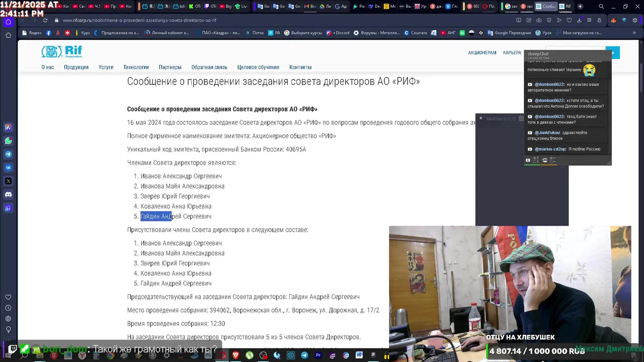Viewport: 644px width, 362px height.
Task: Open 'Выберите курсы' bookmark
Action: coord(303,33)
